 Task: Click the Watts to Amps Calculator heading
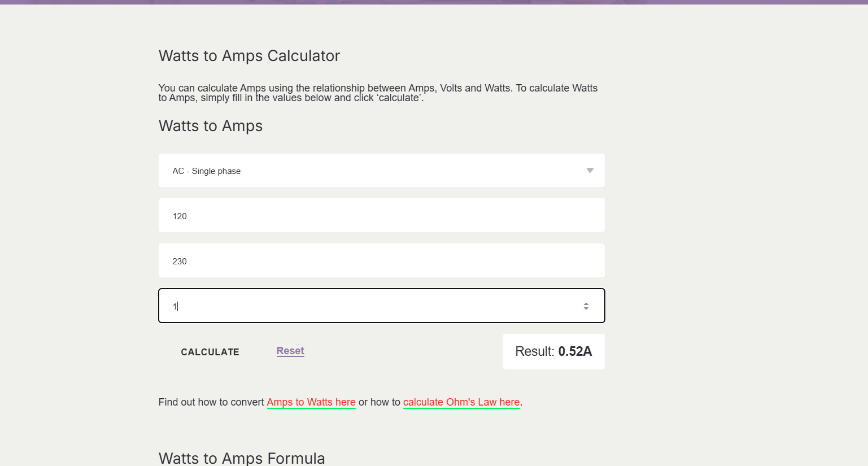coord(249,56)
